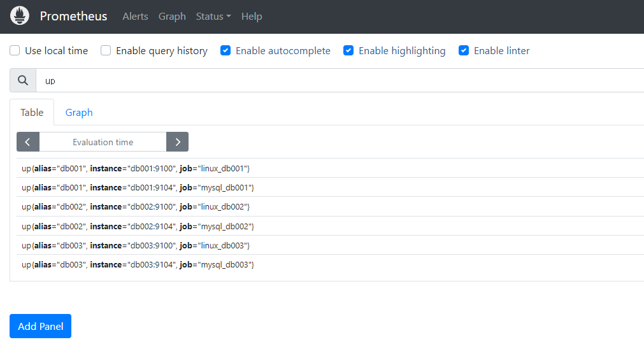Click the Evaluation time input field
The image size is (644, 356).
tap(103, 142)
